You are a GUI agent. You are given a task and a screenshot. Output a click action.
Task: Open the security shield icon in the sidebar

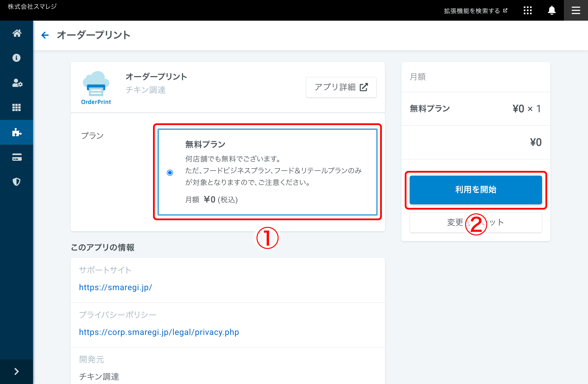tap(16, 182)
